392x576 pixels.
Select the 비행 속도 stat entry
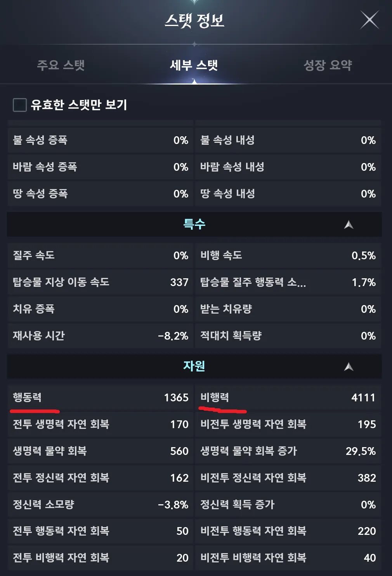click(287, 256)
